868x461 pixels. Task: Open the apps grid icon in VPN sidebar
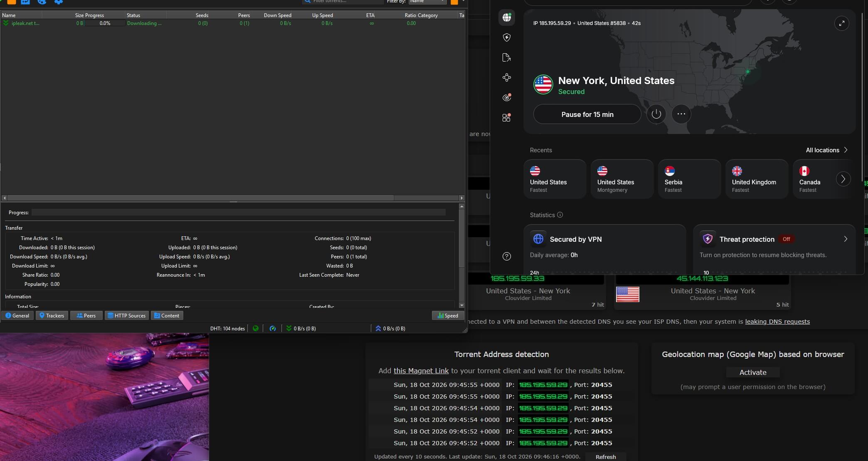coord(506,118)
